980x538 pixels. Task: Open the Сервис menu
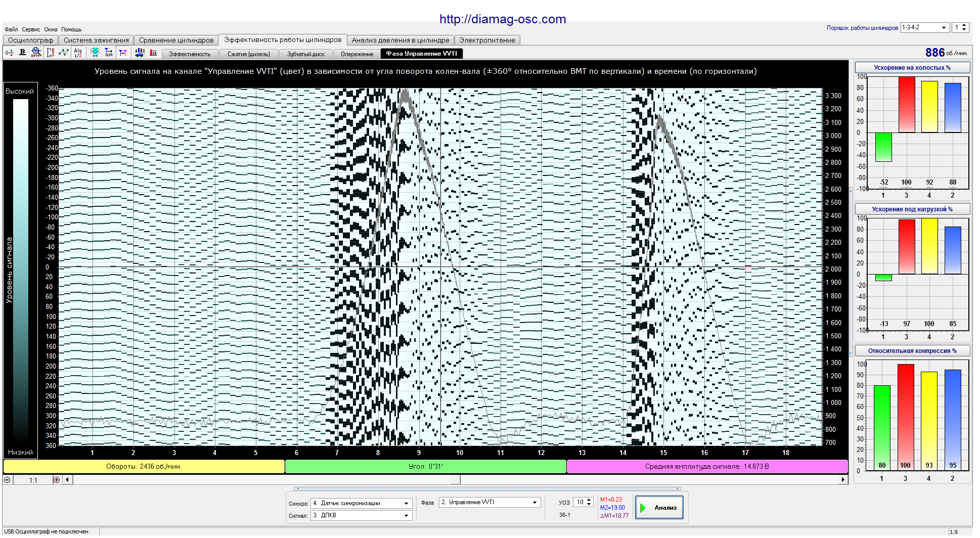(x=31, y=29)
